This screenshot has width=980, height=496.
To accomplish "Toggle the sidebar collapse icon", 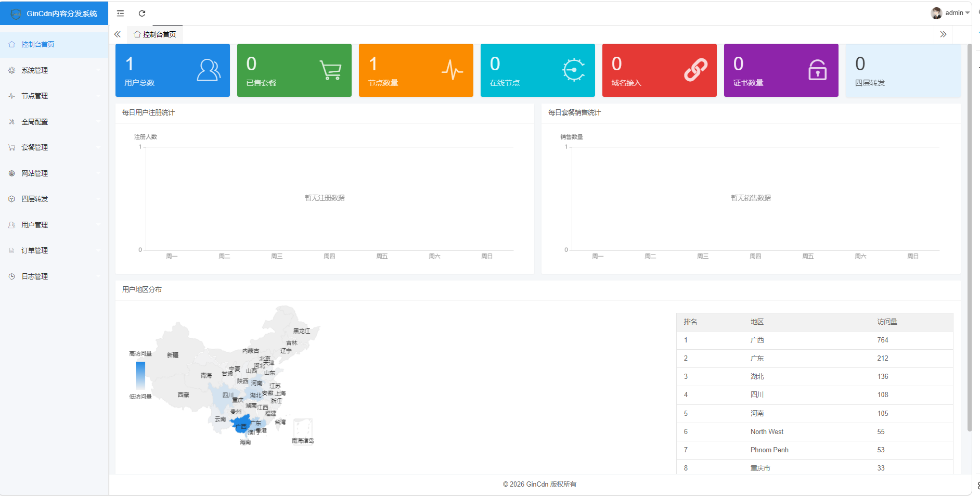I will (x=120, y=14).
